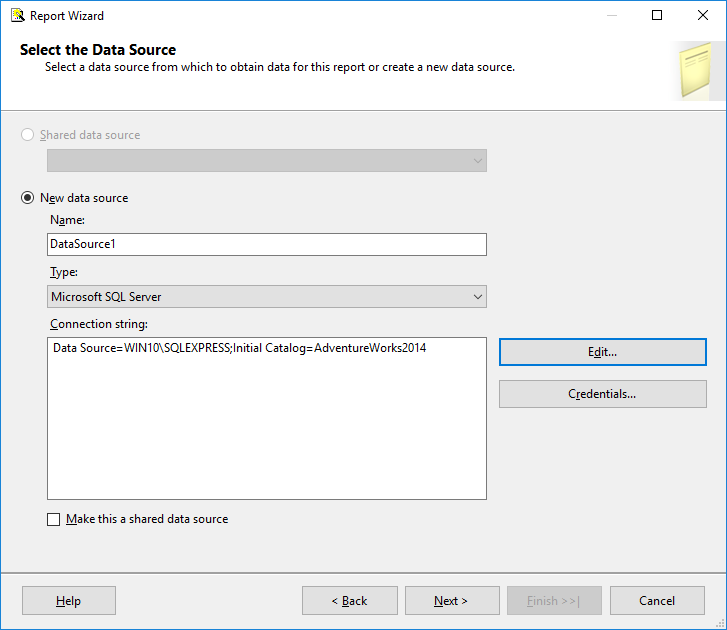This screenshot has height=630, width=727.
Task: Click the Name field containing DataSource1
Action: click(266, 244)
